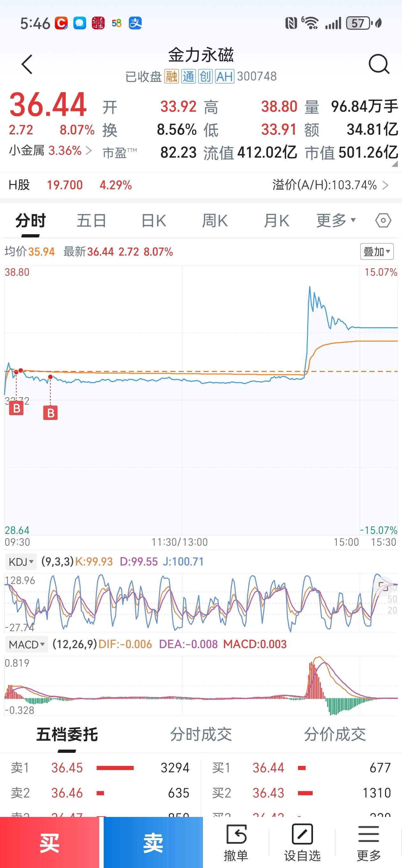Tap first B buy marker on chart
Screen dimensions: 402x868
[16, 408]
